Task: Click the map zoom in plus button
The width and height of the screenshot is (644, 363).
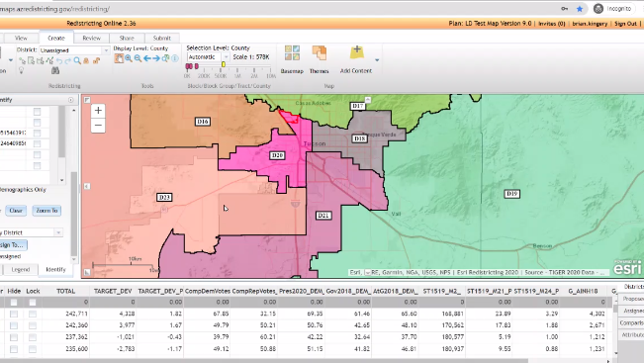Action: pyautogui.click(x=98, y=111)
